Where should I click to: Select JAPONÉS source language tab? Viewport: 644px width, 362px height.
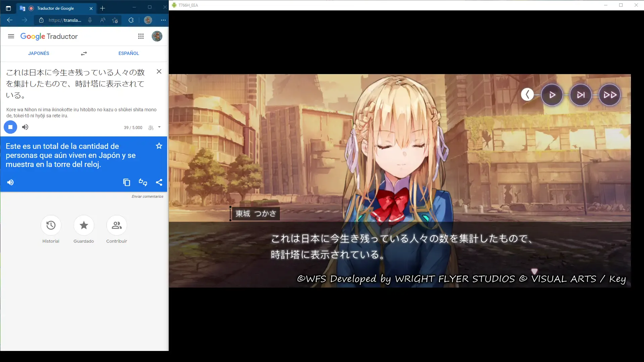[x=39, y=53]
